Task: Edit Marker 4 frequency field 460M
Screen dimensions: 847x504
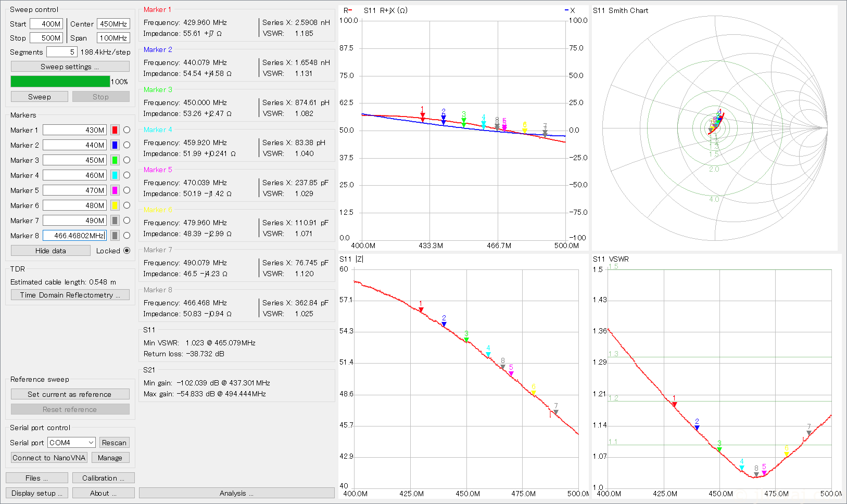Action: [74, 175]
